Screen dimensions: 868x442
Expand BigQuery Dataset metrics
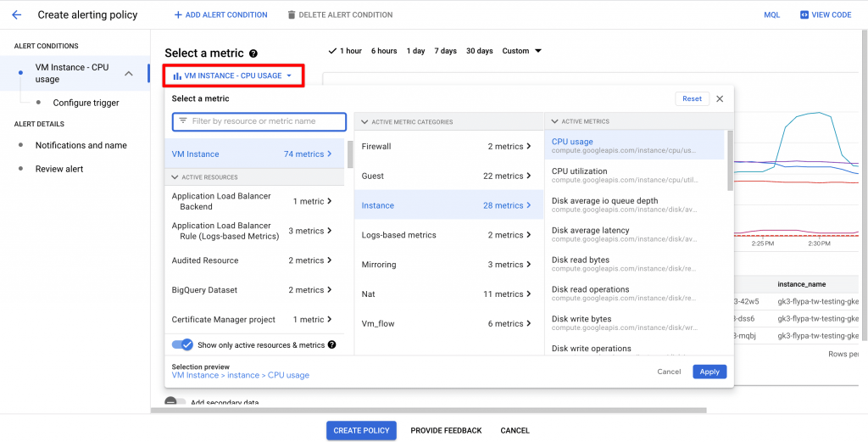[254, 289]
